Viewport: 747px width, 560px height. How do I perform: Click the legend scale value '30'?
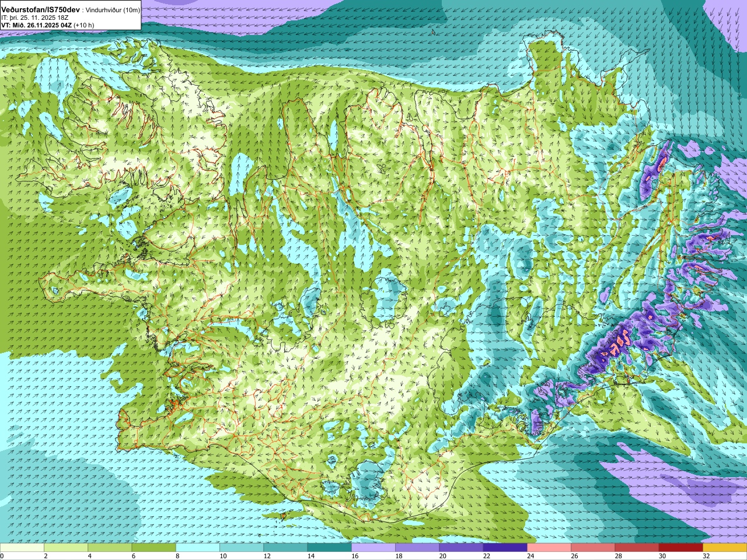pos(662,556)
